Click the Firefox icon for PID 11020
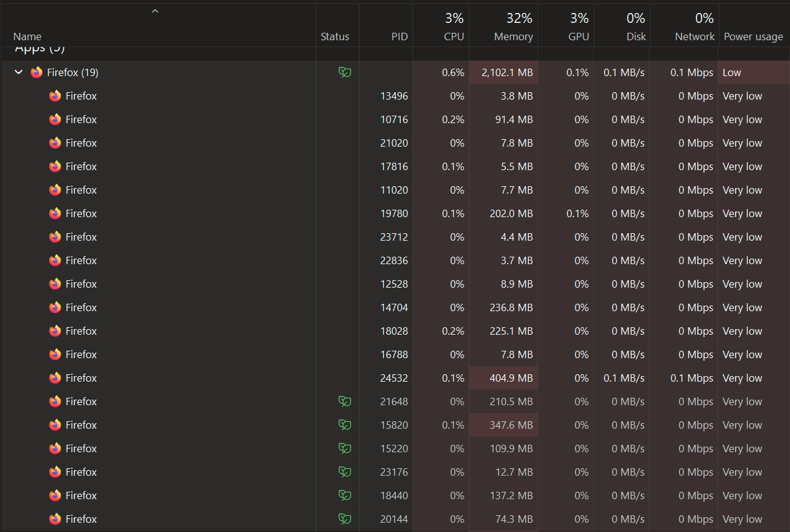Image resolution: width=790 pixels, height=532 pixels. [55, 190]
